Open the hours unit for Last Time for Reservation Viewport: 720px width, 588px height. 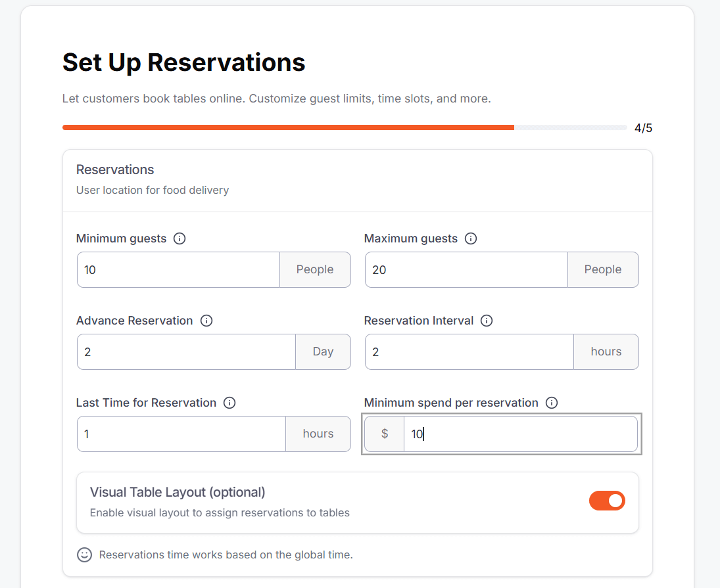tap(318, 434)
